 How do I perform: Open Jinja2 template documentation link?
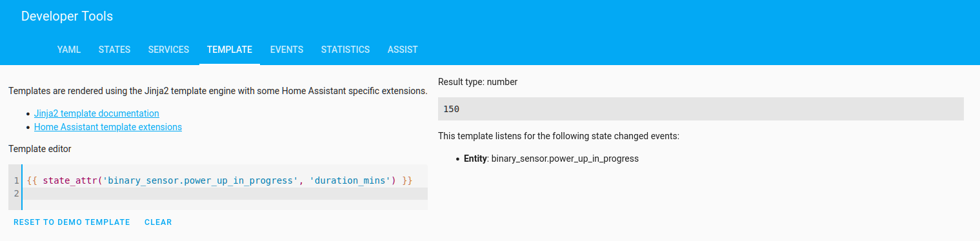coord(97,113)
